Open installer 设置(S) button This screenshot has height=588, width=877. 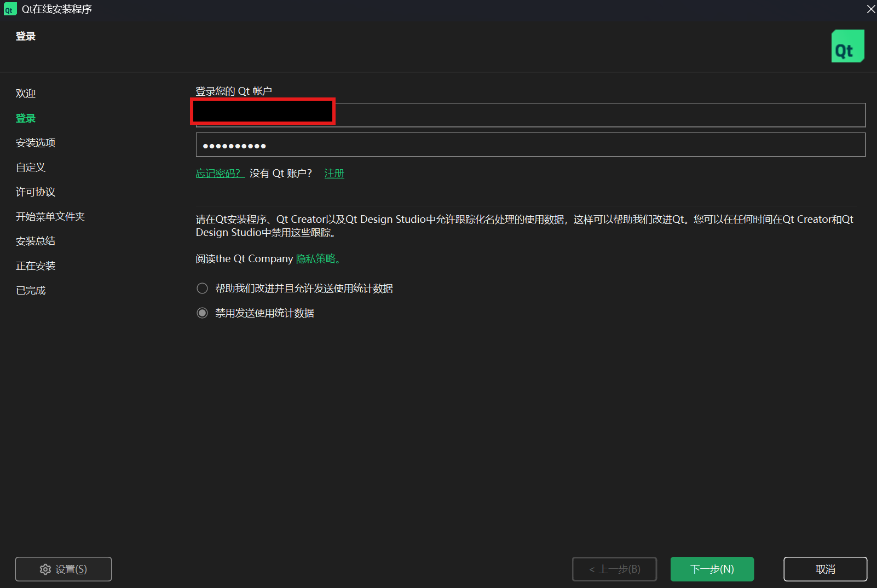(64, 569)
